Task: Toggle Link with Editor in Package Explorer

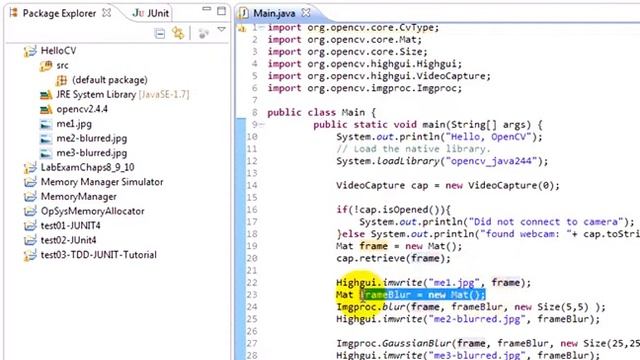Action: tap(178, 33)
